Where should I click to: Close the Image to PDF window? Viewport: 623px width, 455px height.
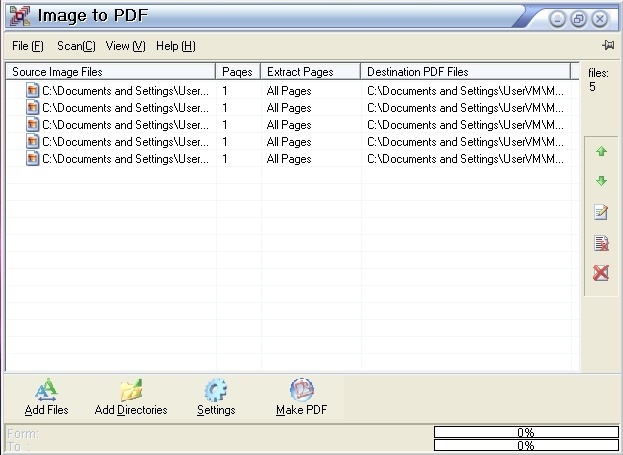pyautogui.click(x=600, y=19)
